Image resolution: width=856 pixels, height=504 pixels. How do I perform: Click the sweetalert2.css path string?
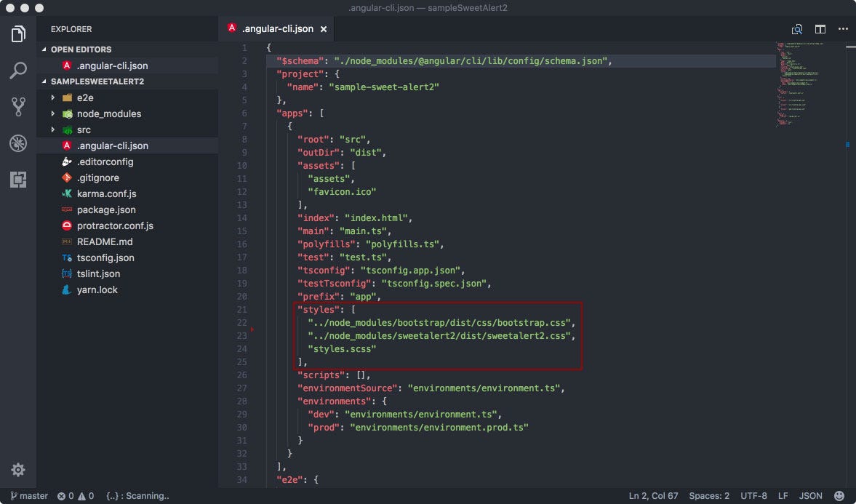[x=439, y=336]
